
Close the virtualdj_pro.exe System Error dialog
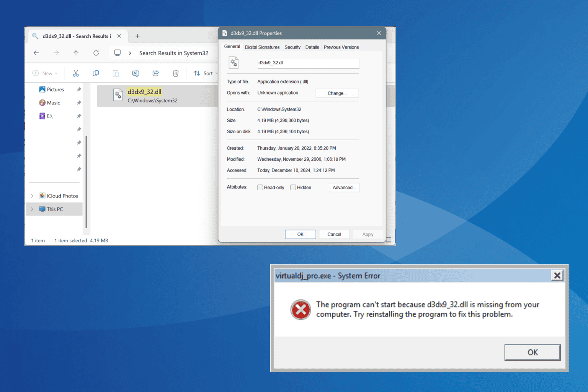[x=557, y=275]
